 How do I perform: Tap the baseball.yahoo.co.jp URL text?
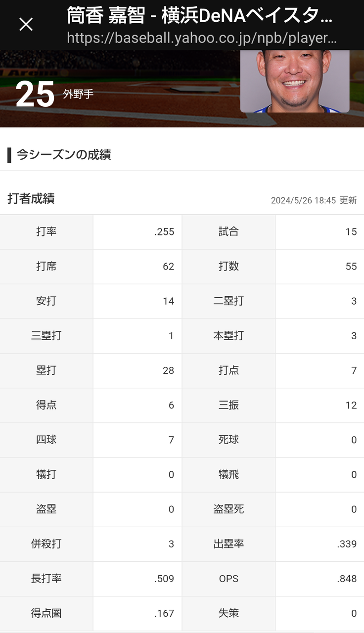pyautogui.click(x=202, y=38)
